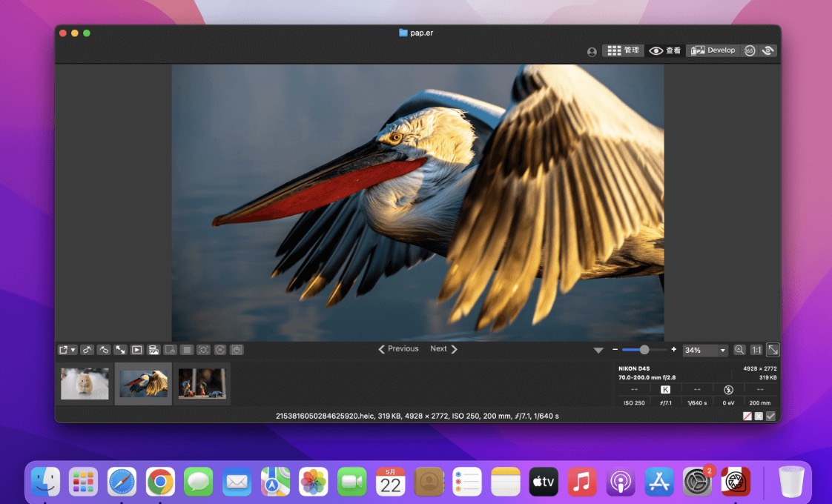Start the slideshow playback
Image resolution: width=832 pixels, height=504 pixels.
tap(137, 350)
